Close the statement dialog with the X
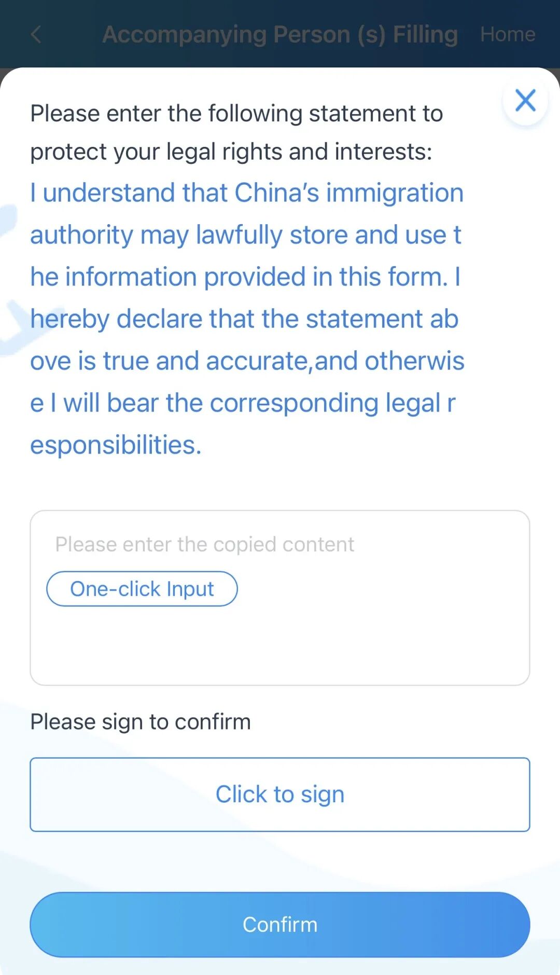 525,100
